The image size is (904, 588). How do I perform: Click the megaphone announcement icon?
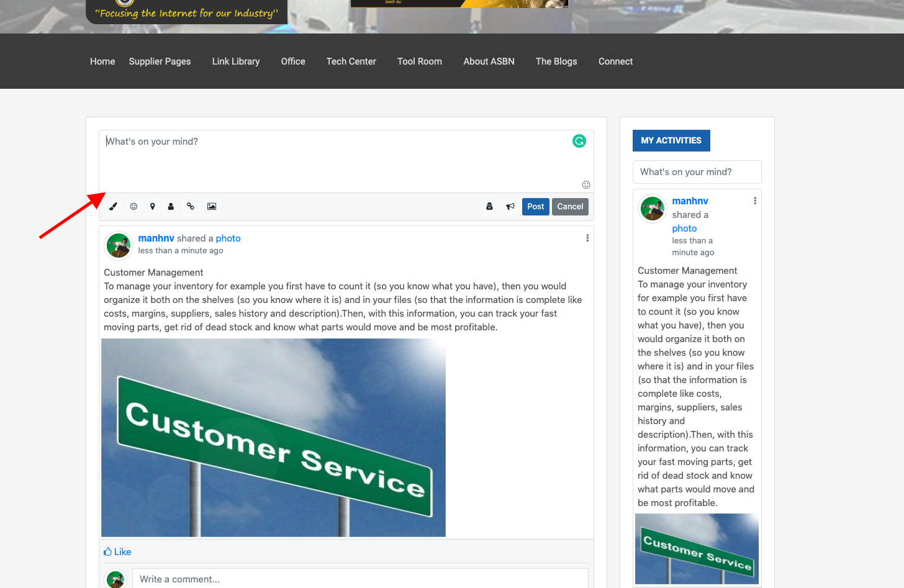pos(510,207)
